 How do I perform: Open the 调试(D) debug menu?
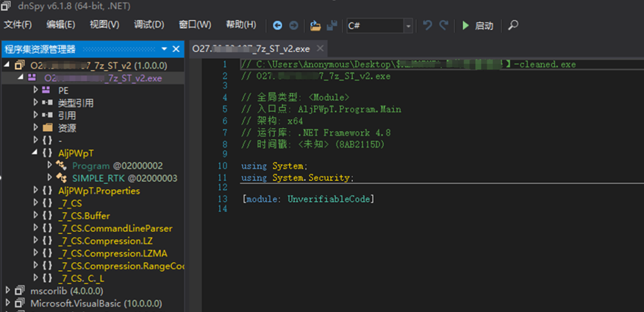click(x=149, y=25)
